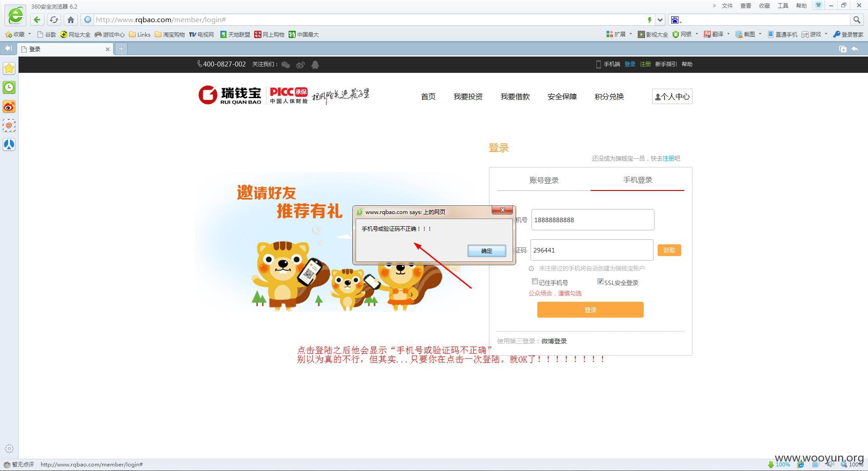This screenshot has width=868, height=471.
Task: Click the Weibo follow icon in header
Action: point(300,65)
